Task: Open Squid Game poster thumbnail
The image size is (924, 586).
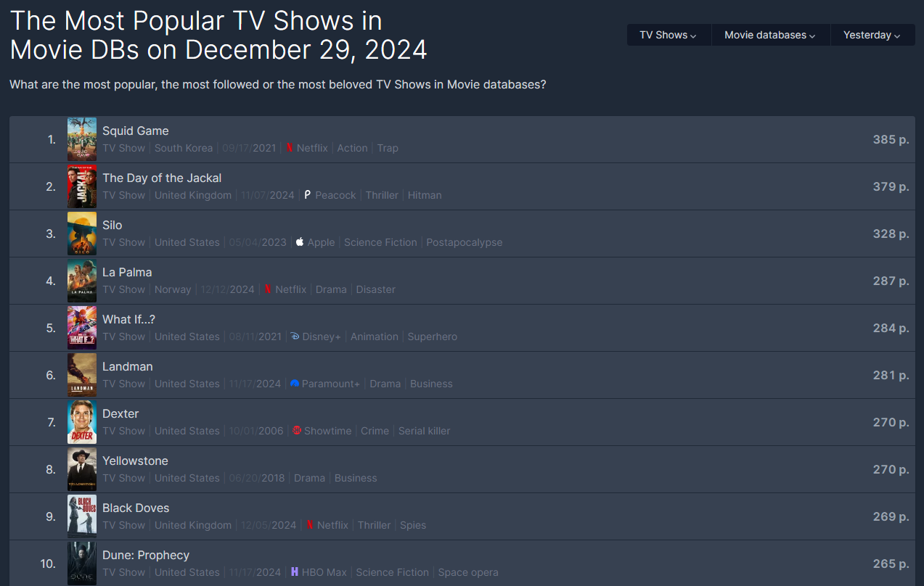Action: coord(82,139)
